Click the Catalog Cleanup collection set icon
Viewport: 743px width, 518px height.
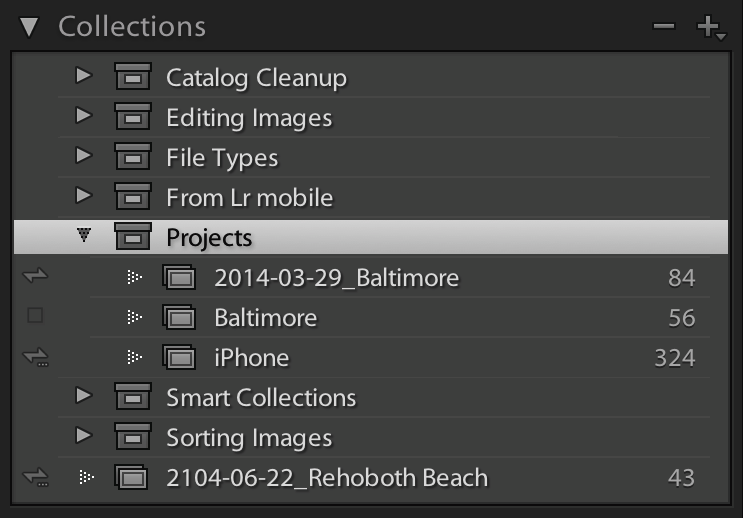coord(133,77)
